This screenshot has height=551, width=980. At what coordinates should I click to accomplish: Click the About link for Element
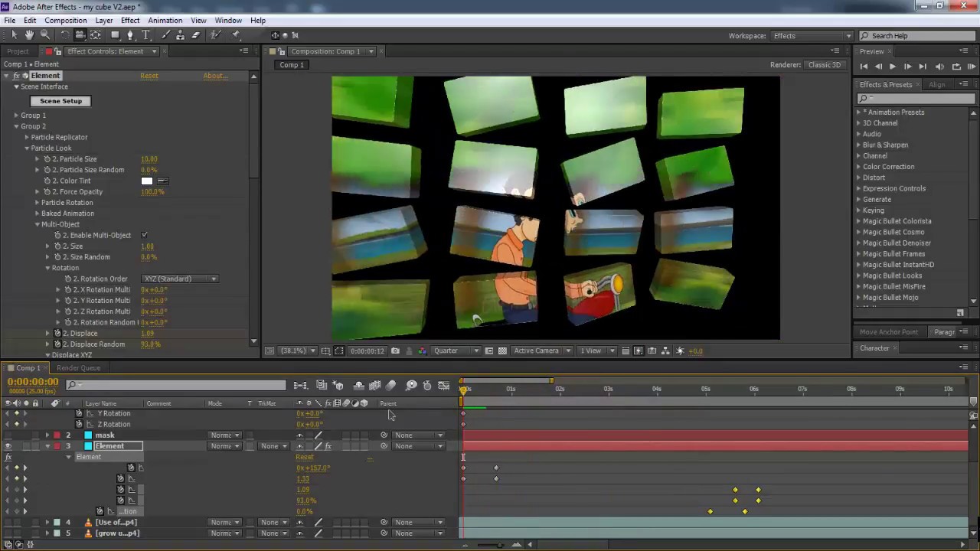point(215,76)
